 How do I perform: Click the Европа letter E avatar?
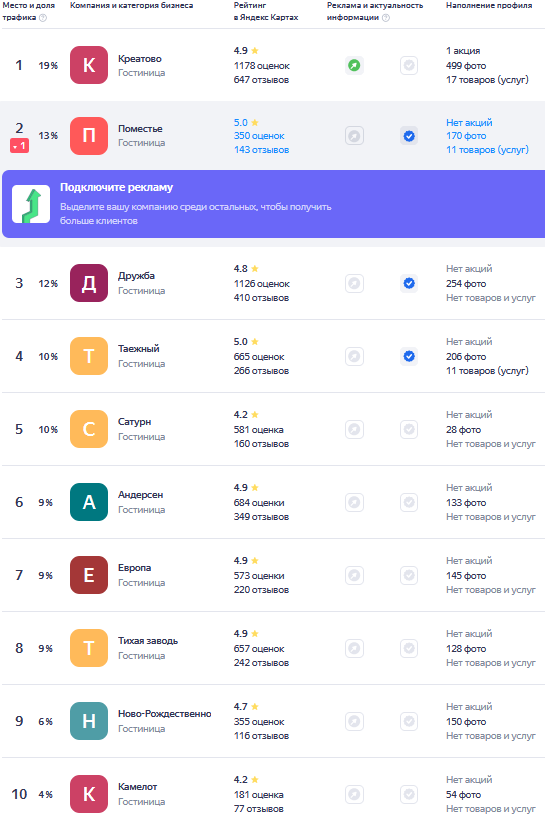click(89, 575)
